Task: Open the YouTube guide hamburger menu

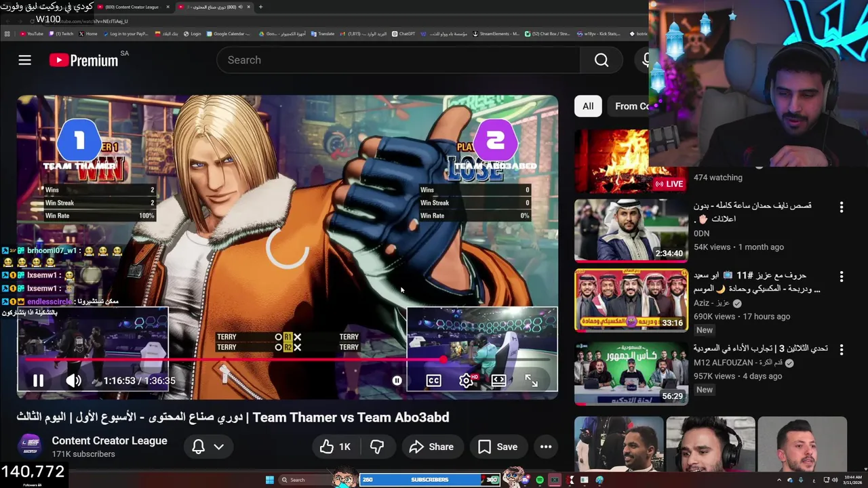Action: click(24, 60)
